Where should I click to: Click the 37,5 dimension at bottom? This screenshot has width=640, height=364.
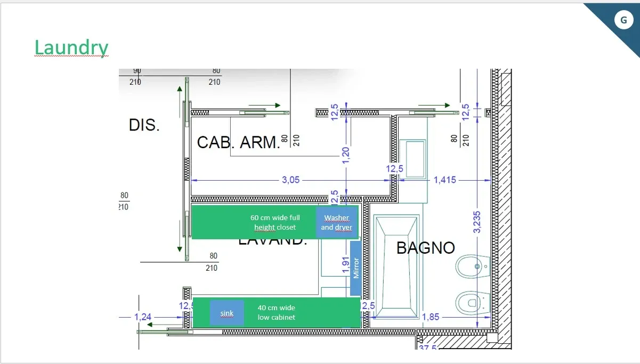coord(427,348)
